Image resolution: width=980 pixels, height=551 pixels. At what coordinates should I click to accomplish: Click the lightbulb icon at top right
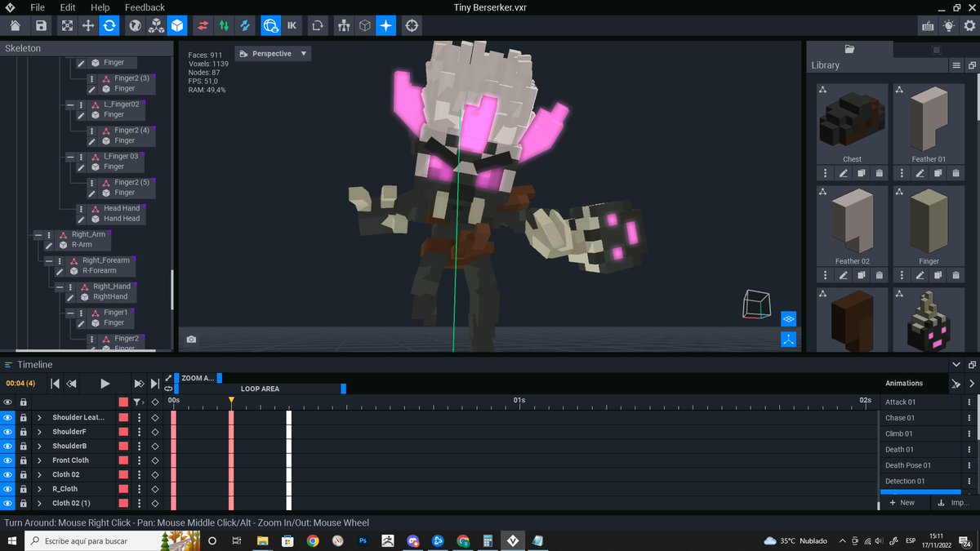click(x=948, y=26)
